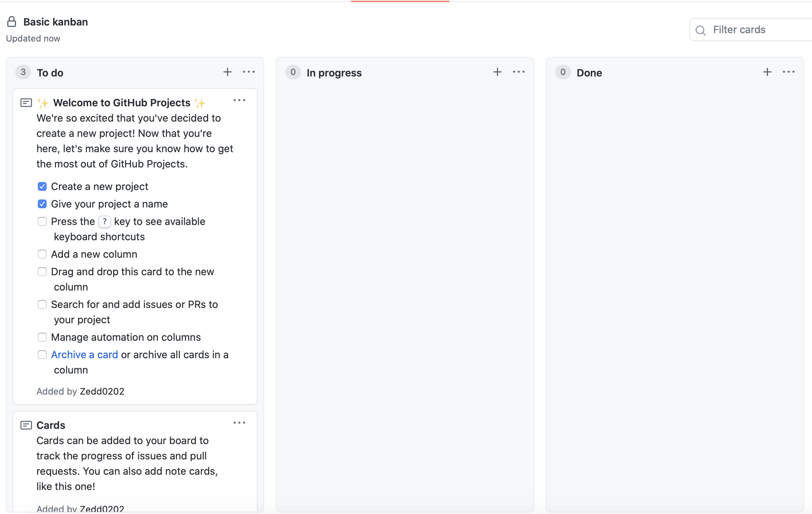
Task: Check Drag and drop this card task
Action: [x=42, y=272]
